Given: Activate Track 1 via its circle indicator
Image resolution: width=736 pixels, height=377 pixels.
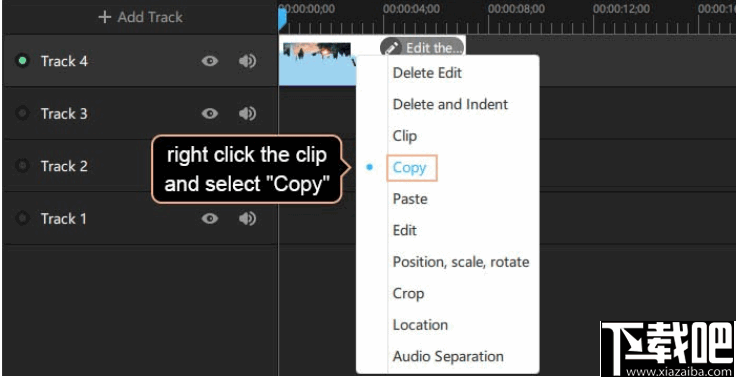Looking at the screenshot, I should (23, 219).
